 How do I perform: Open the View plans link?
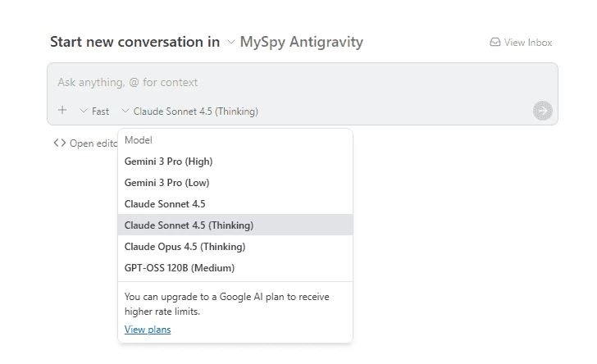pos(148,330)
